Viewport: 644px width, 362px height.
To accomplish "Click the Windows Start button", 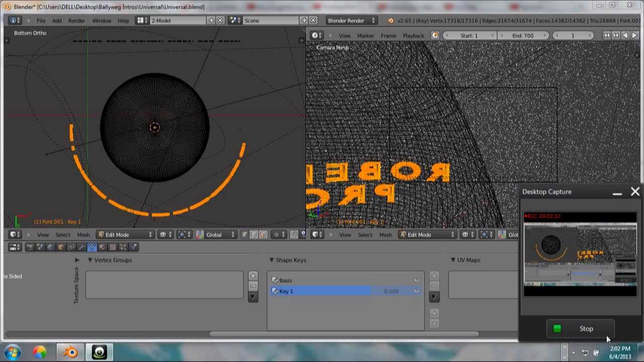I will [12, 352].
